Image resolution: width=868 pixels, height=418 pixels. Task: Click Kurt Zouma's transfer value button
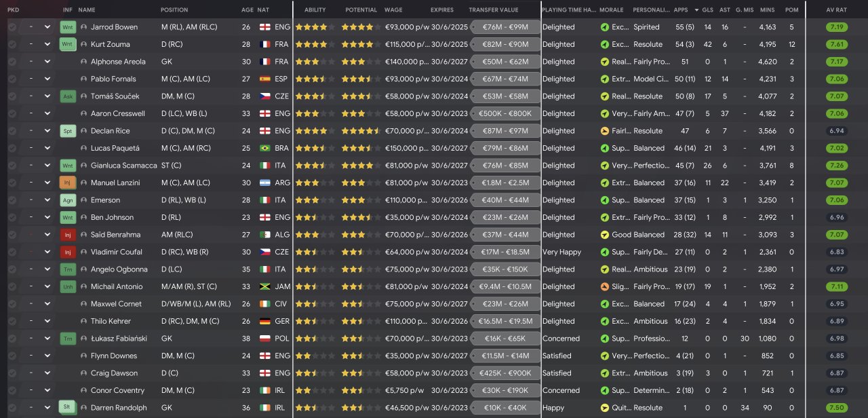(x=505, y=45)
